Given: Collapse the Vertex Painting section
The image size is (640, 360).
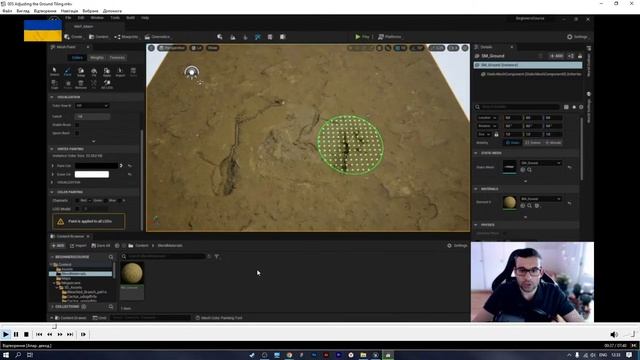Looking at the screenshot, I should click(52, 149).
